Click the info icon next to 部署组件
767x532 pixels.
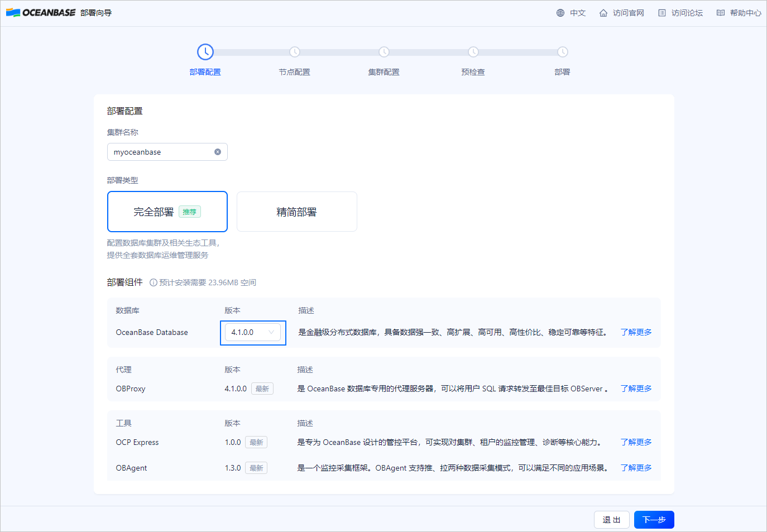coord(152,282)
